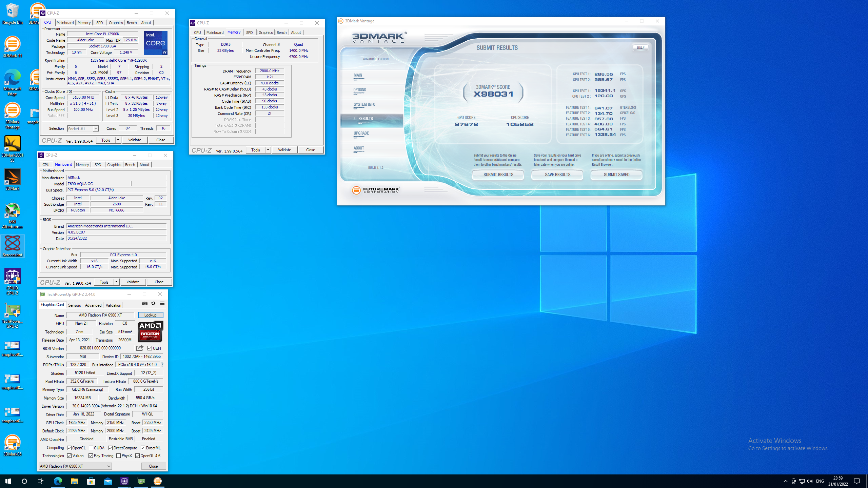
Task: Click the BIOS Version field in GPU-Z
Action: (x=100, y=348)
